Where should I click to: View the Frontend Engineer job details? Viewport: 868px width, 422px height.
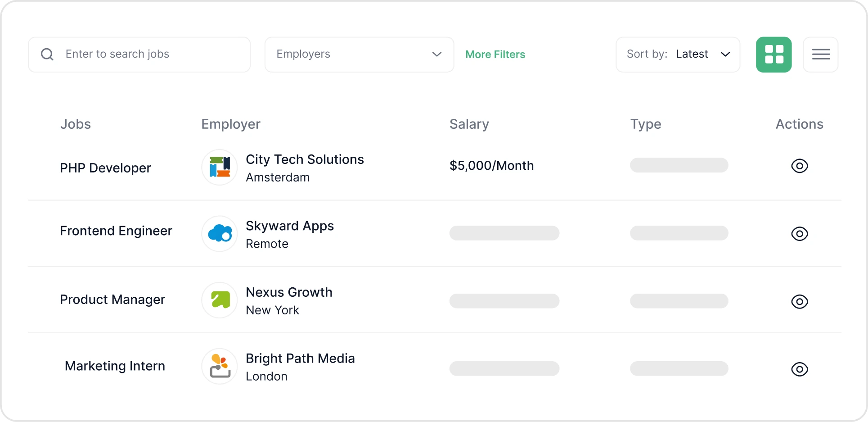pos(800,234)
